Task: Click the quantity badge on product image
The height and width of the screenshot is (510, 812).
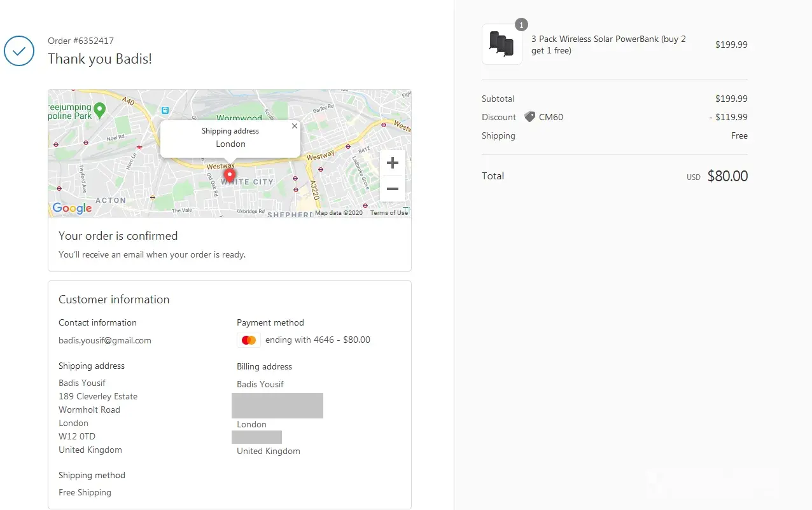Action: [x=521, y=25]
